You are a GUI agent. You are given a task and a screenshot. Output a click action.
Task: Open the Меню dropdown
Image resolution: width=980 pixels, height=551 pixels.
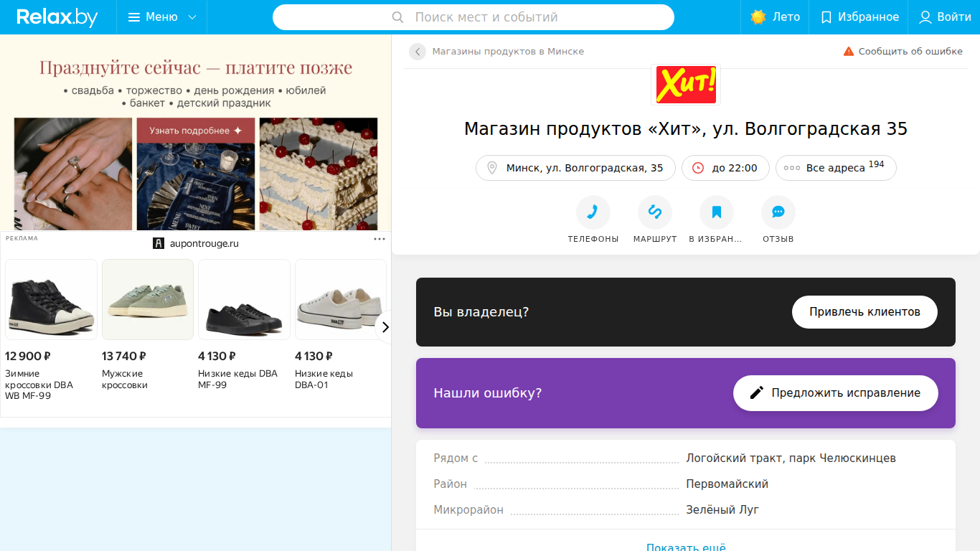point(162,17)
